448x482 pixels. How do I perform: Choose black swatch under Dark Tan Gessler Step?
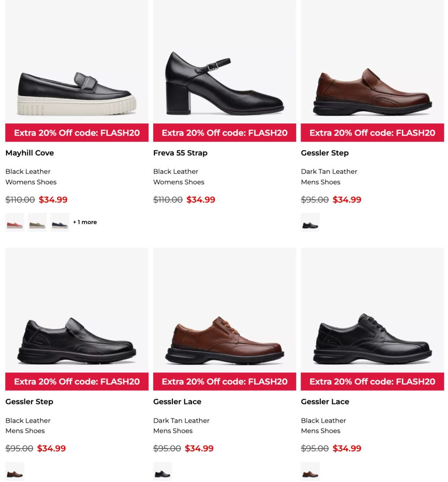pos(310,222)
